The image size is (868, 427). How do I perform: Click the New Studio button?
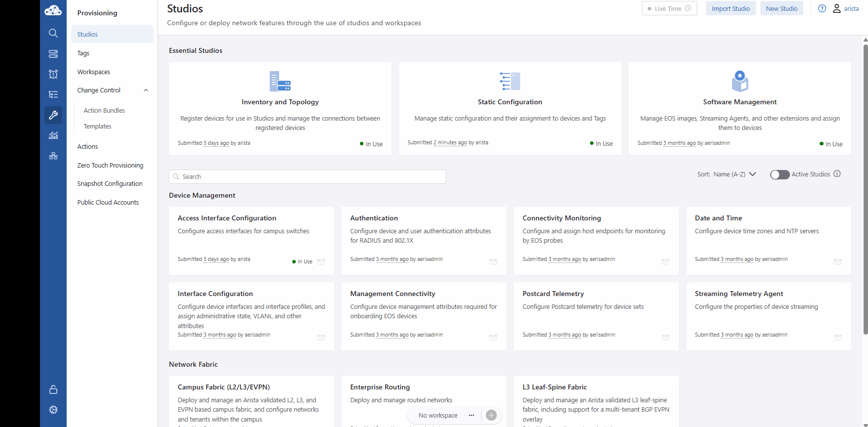782,8
